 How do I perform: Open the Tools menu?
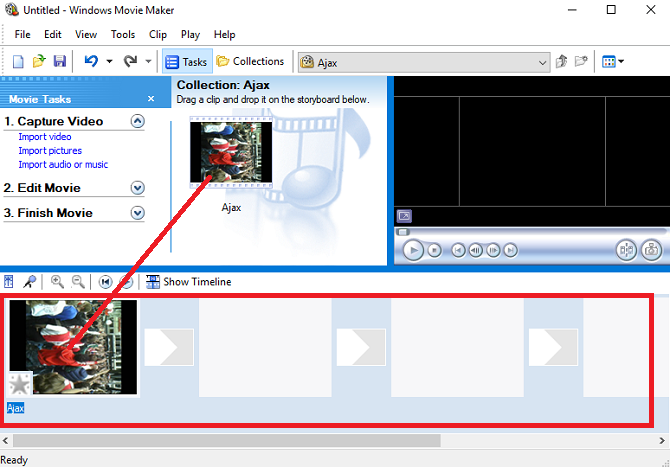(x=123, y=34)
